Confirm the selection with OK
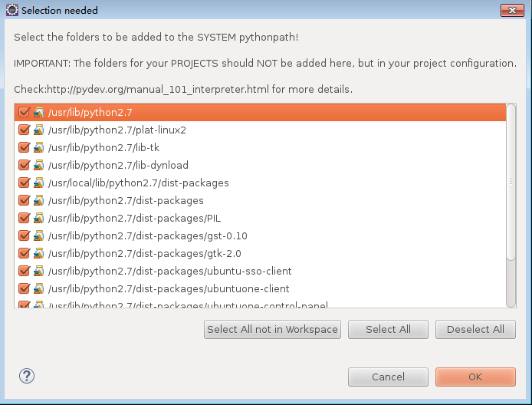 (x=475, y=377)
